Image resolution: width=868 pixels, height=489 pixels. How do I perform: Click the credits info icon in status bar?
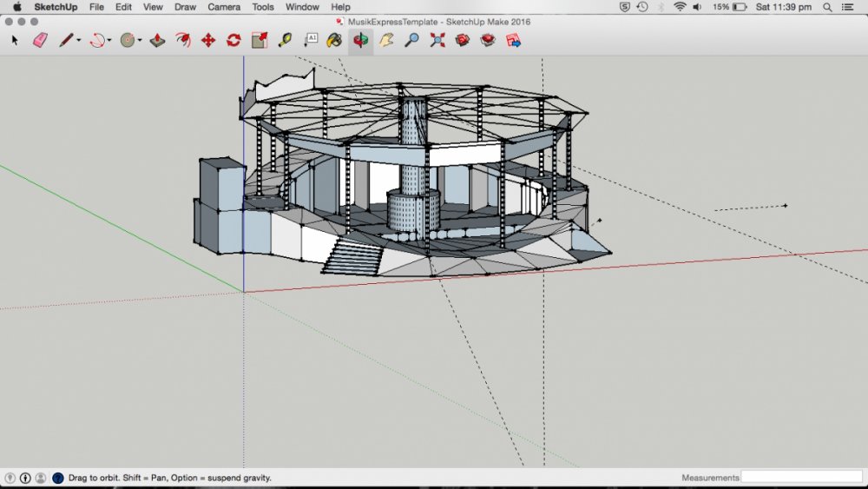coord(25,478)
